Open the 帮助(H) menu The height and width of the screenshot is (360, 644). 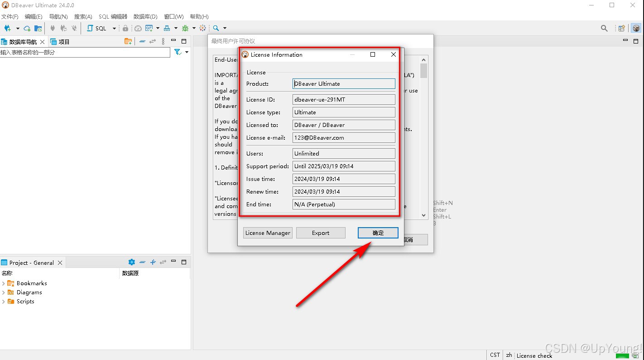199,16
